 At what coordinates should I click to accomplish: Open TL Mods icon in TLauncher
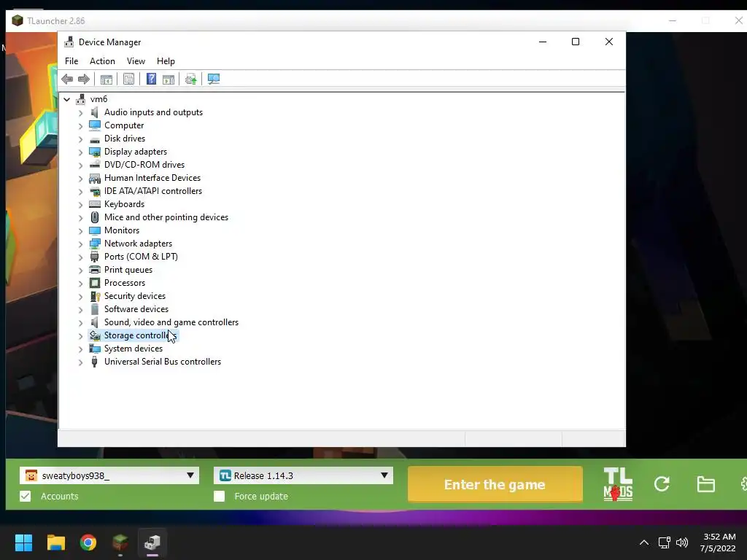click(618, 484)
